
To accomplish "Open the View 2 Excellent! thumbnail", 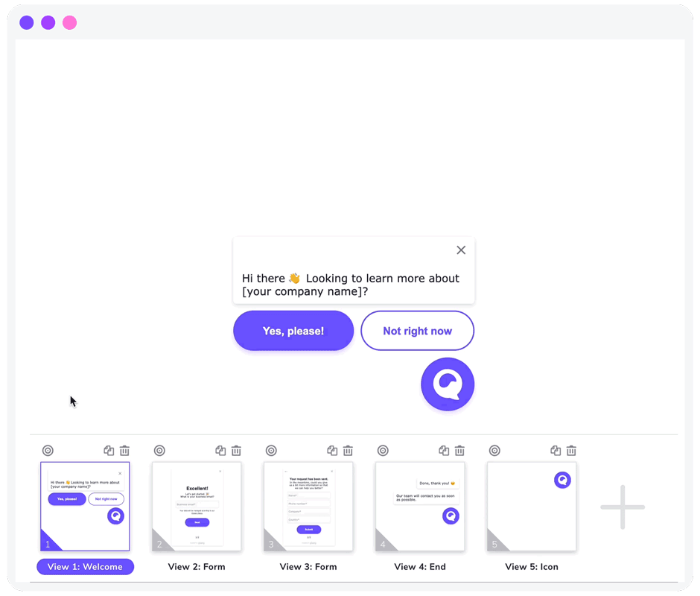I will (197, 507).
